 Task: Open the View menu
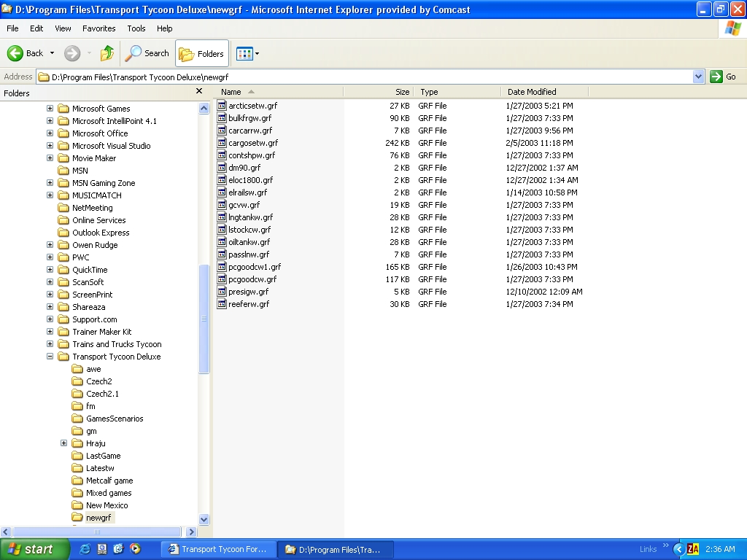[x=63, y=28]
